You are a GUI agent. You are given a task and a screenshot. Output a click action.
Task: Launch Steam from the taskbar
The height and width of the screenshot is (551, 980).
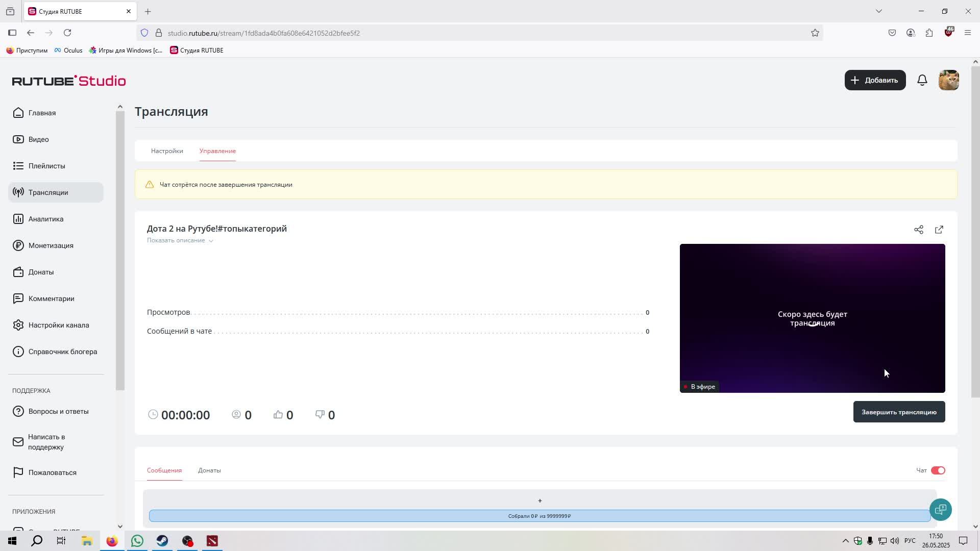click(x=162, y=541)
